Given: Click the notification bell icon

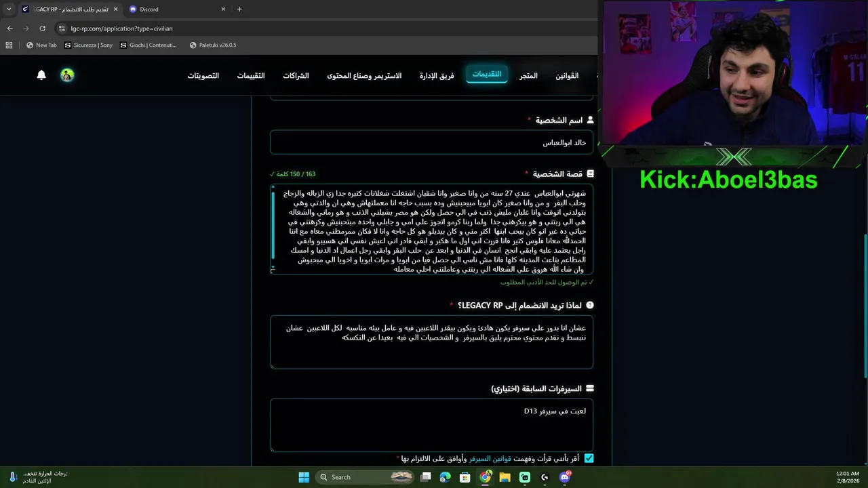Looking at the screenshot, I should click(x=41, y=75).
